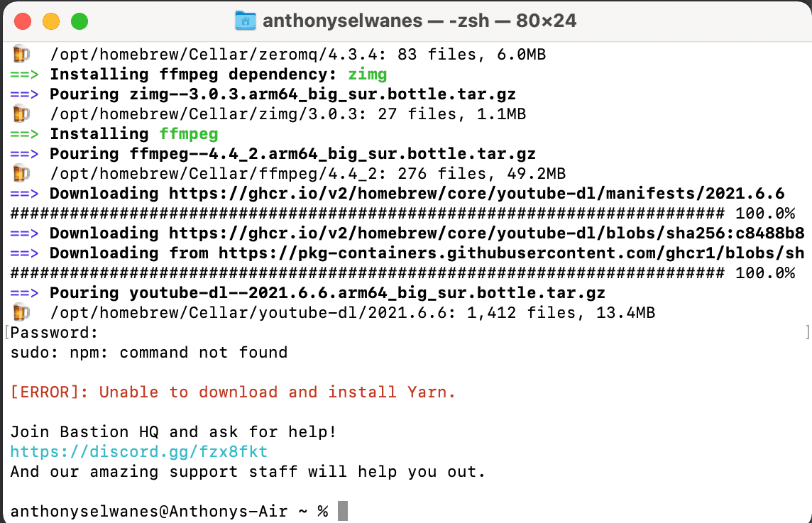Click the beer mug icon beside youtube-dl path
This screenshot has height=523, width=812.
[x=21, y=312]
